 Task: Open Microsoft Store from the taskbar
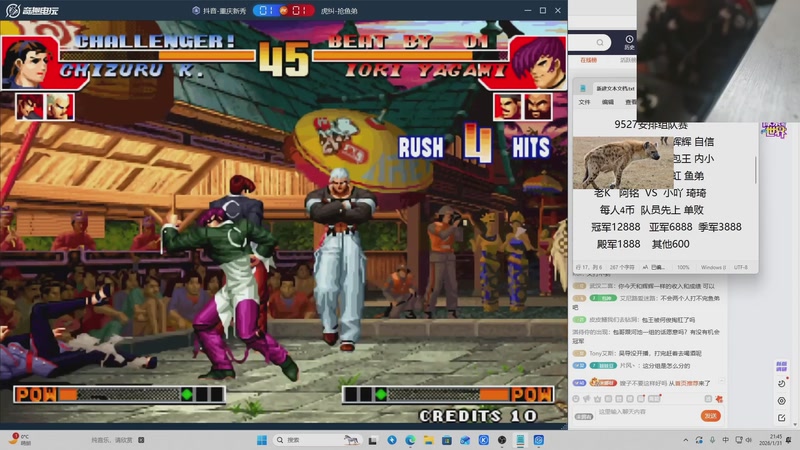point(447,440)
